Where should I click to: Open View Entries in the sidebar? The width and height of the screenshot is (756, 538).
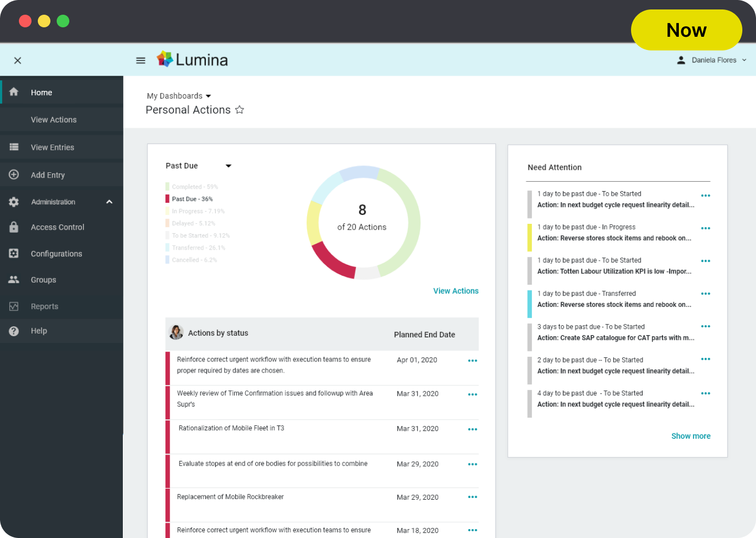coord(61,147)
